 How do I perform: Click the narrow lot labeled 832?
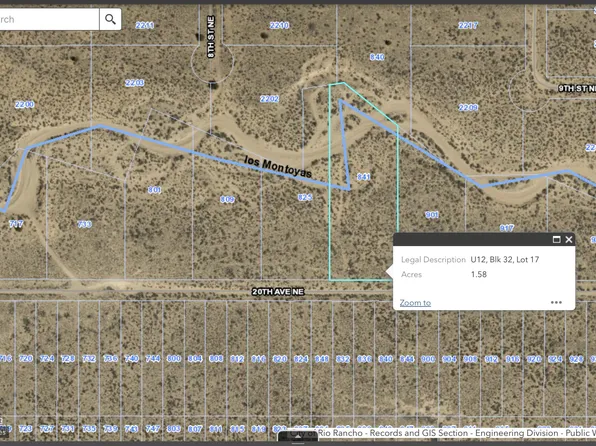[x=342, y=359]
